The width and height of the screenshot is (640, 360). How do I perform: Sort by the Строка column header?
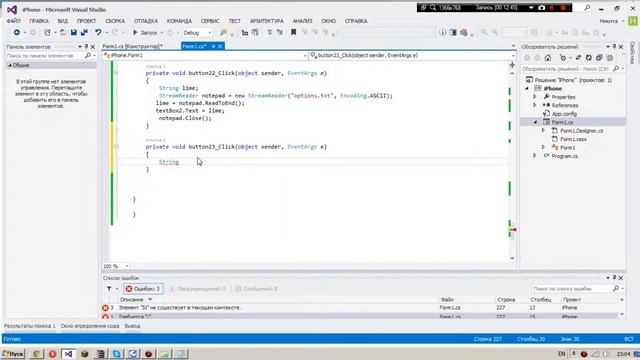point(506,300)
